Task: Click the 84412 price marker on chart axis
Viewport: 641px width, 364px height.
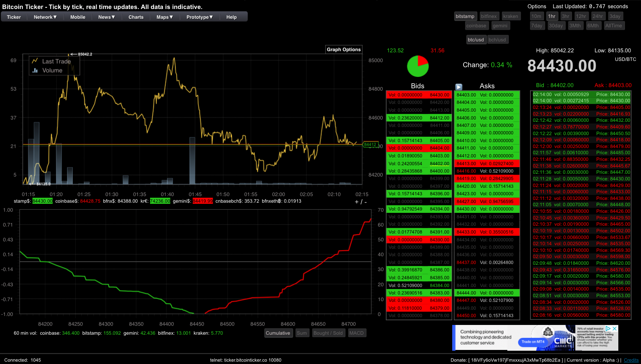Action: (x=371, y=145)
